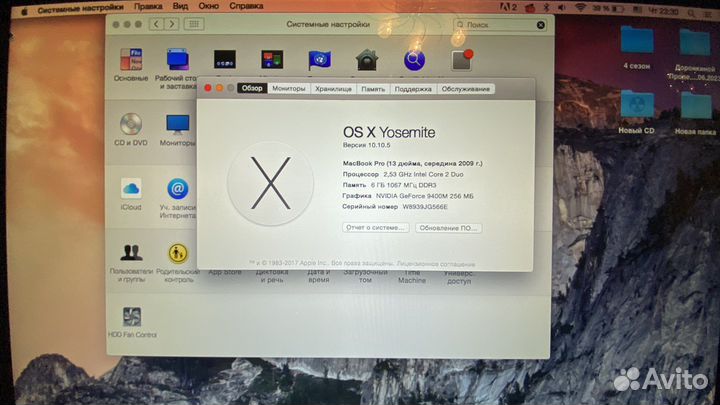
Task: Go back in System Preferences
Action: [x=156, y=24]
